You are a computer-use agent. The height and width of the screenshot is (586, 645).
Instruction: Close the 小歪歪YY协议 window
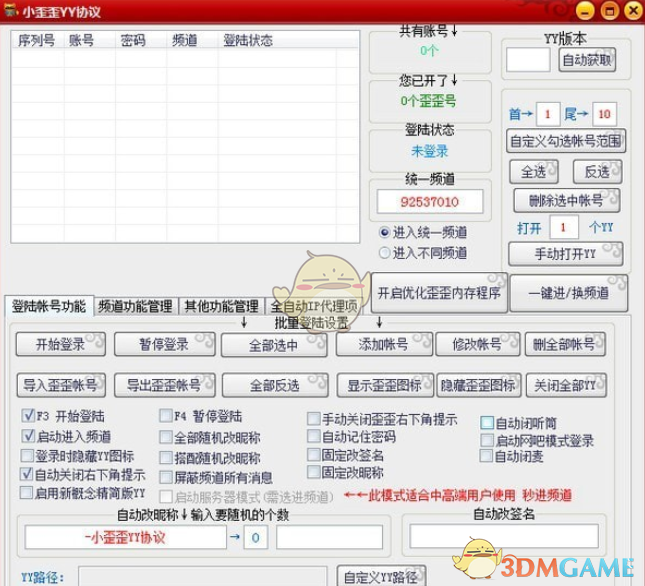coord(634,11)
